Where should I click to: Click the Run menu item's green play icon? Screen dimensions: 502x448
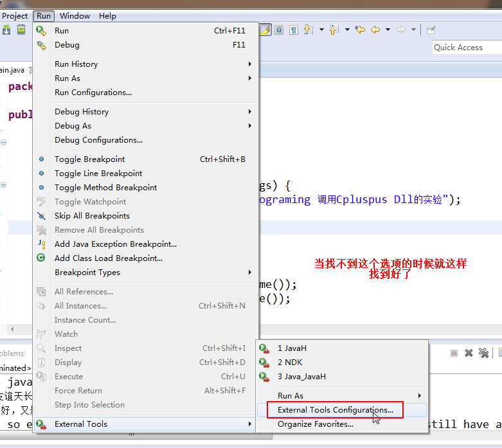click(x=41, y=31)
